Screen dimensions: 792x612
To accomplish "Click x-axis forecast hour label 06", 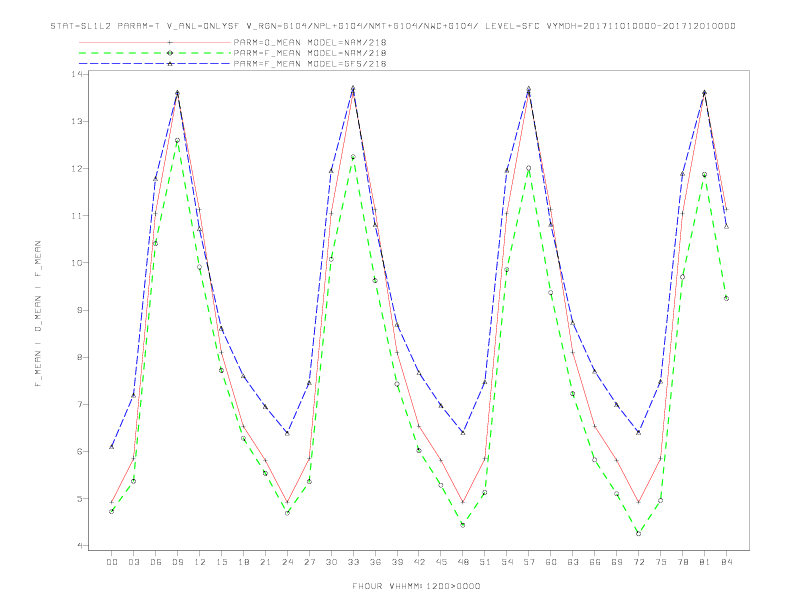I will (x=156, y=562).
